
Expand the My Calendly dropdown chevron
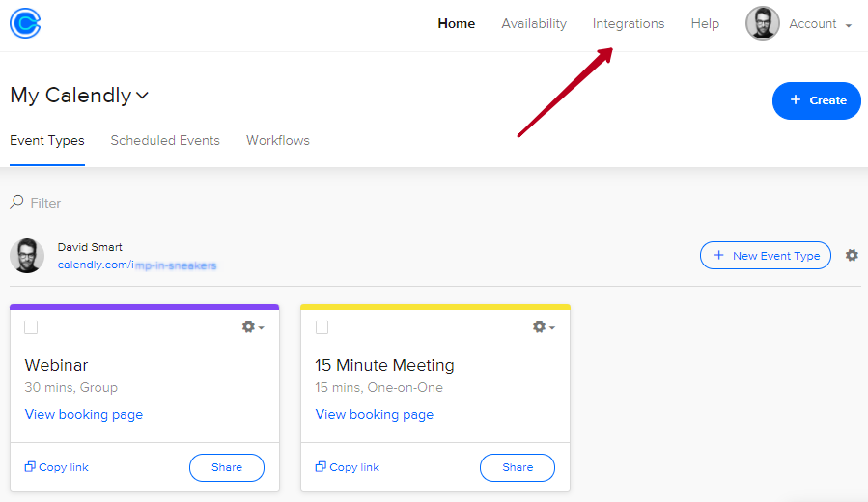pyautogui.click(x=142, y=96)
